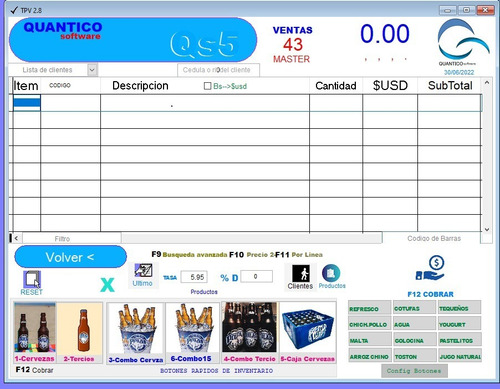This screenshot has height=389, width=500.
Task: Click the ARROZ CHINO quick button
Action: [x=369, y=356]
